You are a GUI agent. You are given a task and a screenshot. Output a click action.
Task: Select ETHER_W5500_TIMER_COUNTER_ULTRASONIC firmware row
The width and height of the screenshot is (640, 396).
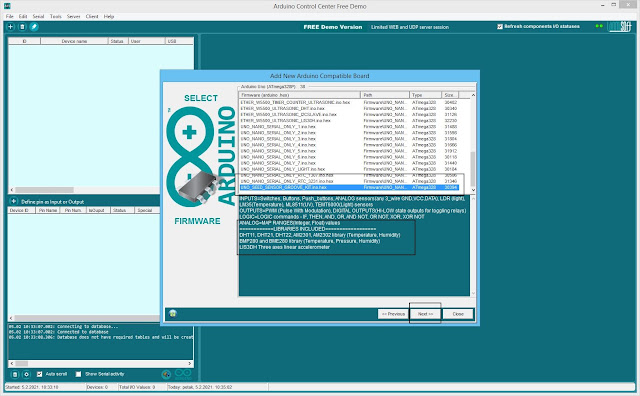coord(349,102)
